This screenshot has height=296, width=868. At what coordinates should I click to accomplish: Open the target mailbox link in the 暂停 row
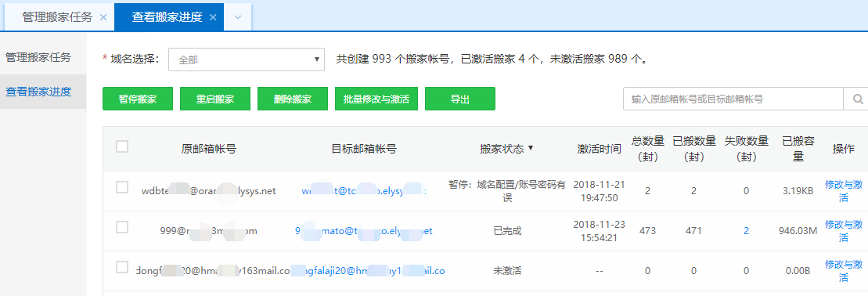tap(364, 191)
